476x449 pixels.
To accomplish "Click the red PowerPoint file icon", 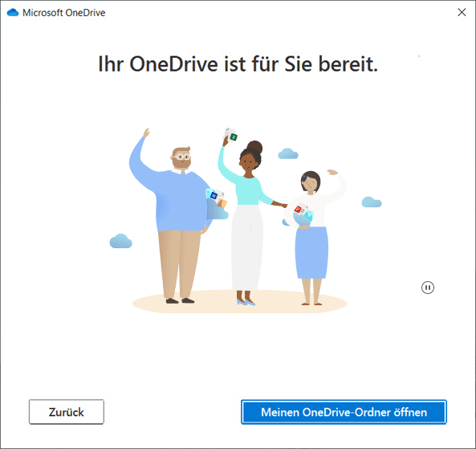I will (298, 210).
